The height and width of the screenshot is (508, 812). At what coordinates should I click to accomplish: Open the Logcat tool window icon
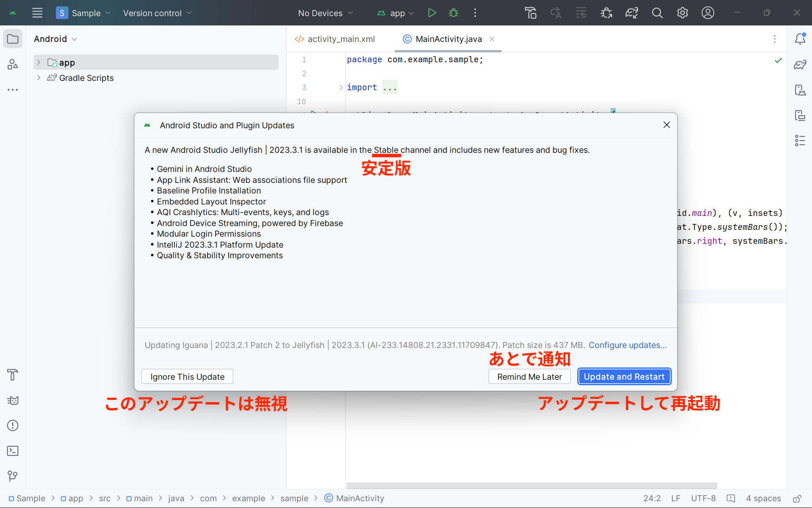(x=13, y=400)
